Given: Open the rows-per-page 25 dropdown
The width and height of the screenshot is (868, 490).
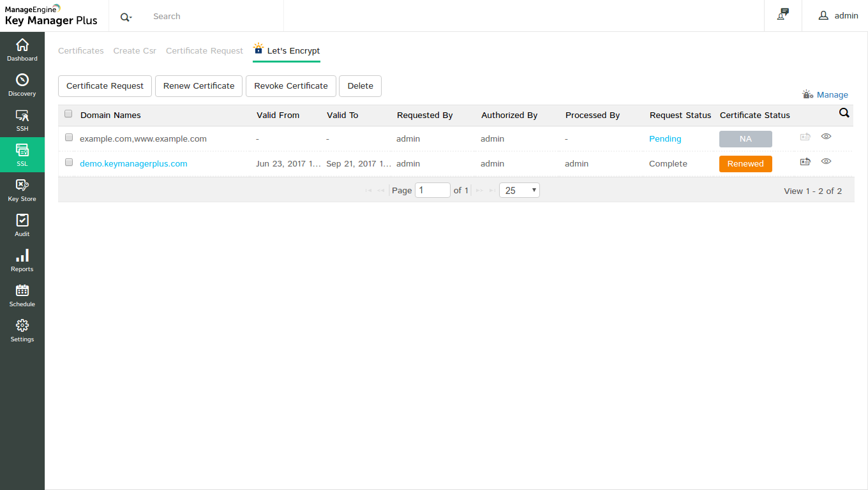Looking at the screenshot, I should coord(520,190).
